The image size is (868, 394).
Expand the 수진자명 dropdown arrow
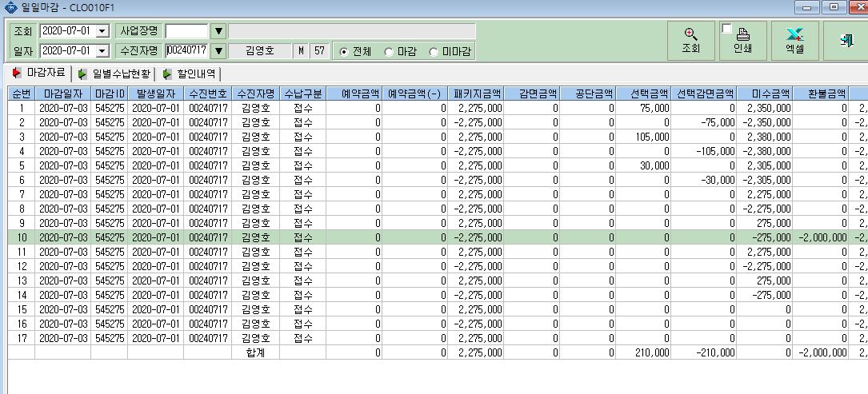click(218, 51)
